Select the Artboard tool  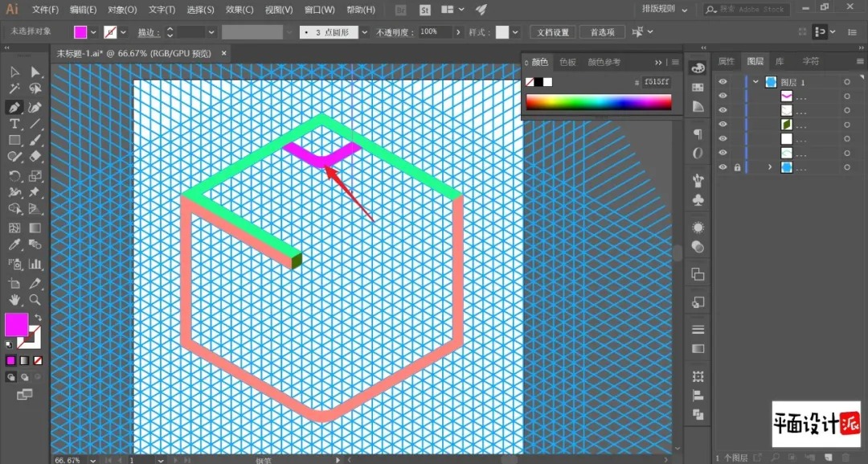(14, 284)
